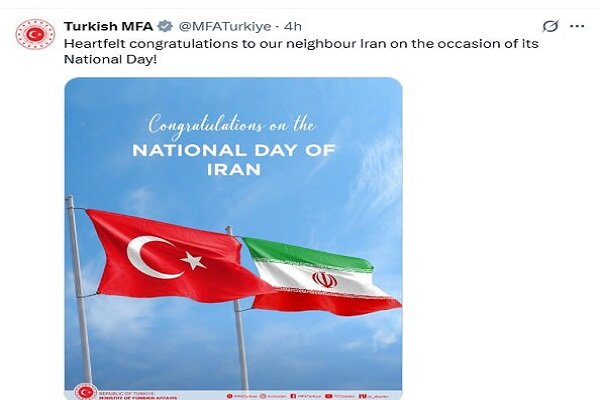The width and height of the screenshot is (600, 400).
Task: Open the tweet's three-dot more menu
Action: 575,26
